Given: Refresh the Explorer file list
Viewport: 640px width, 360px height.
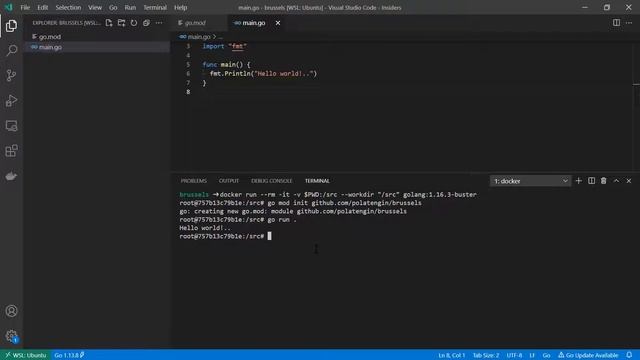Looking at the screenshot, I should click(x=134, y=23).
